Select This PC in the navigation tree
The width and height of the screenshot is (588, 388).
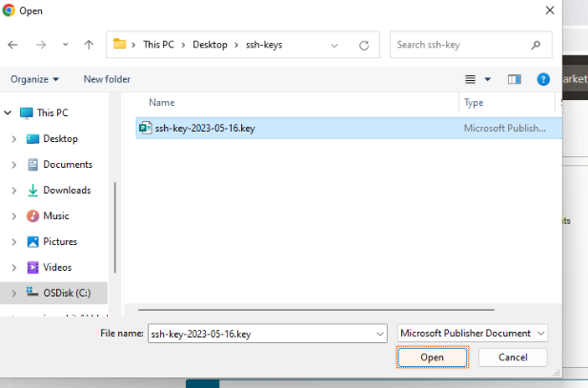click(x=52, y=112)
